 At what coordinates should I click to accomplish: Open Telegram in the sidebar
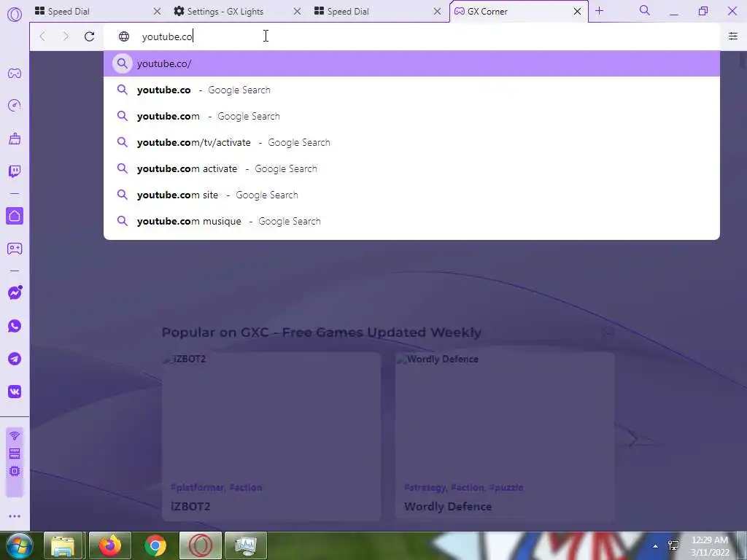tap(15, 359)
